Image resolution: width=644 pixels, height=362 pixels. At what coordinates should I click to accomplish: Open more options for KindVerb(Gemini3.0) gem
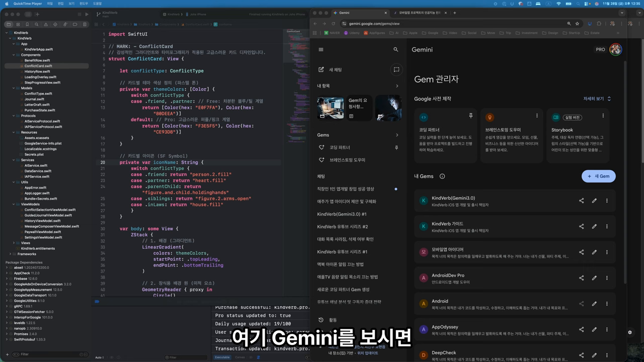pos(607,201)
